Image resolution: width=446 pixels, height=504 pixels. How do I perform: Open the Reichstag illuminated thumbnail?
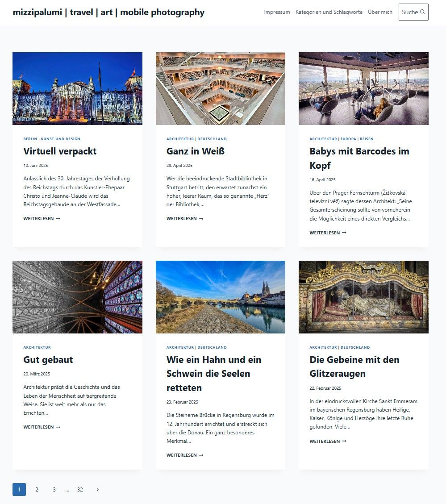(78, 88)
